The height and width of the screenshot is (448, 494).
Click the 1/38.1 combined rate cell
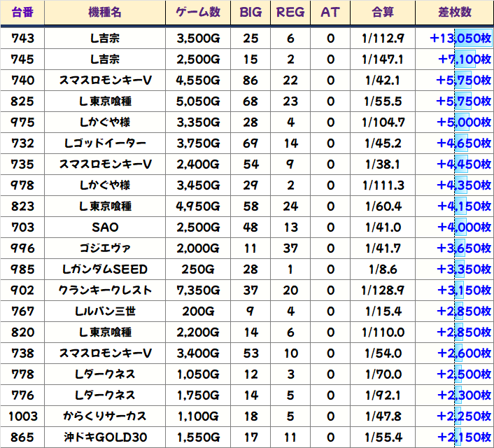(383, 164)
